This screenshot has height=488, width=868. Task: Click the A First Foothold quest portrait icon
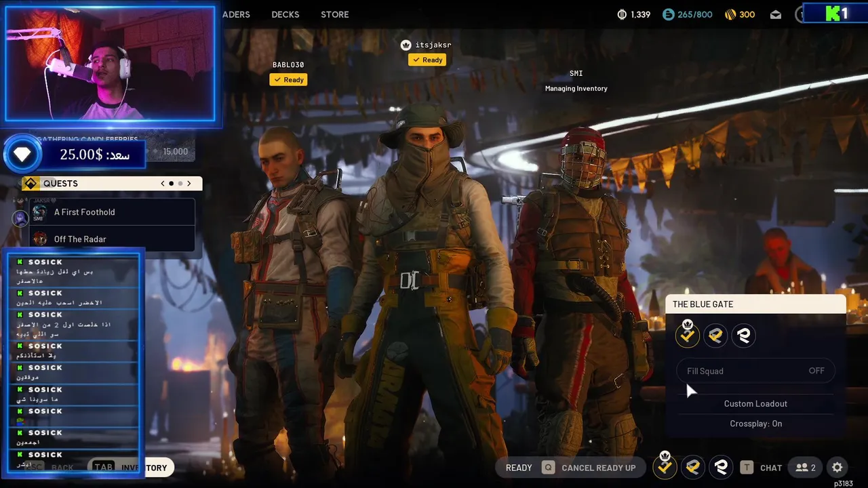[x=40, y=212]
